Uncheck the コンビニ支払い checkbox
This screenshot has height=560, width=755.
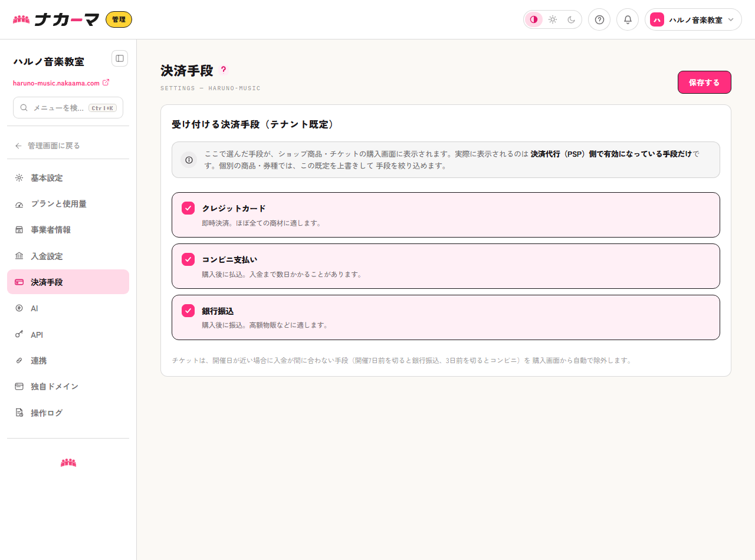click(188, 259)
